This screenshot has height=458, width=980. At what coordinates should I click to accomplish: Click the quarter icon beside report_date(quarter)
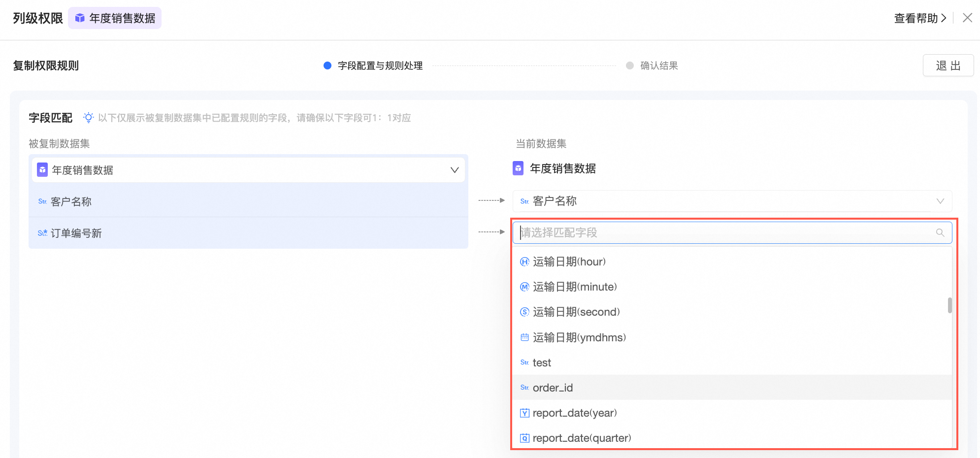click(x=524, y=438)
